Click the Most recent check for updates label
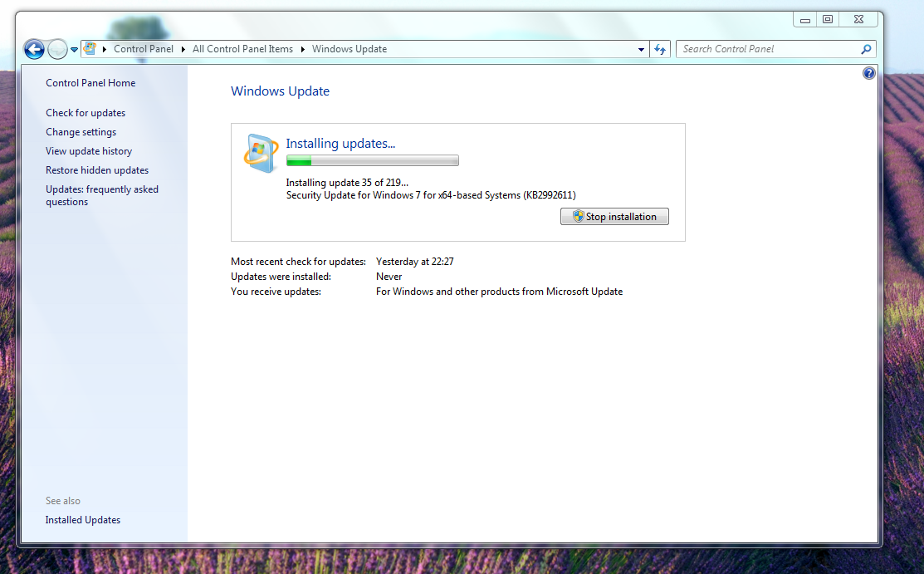 [298, 262]
